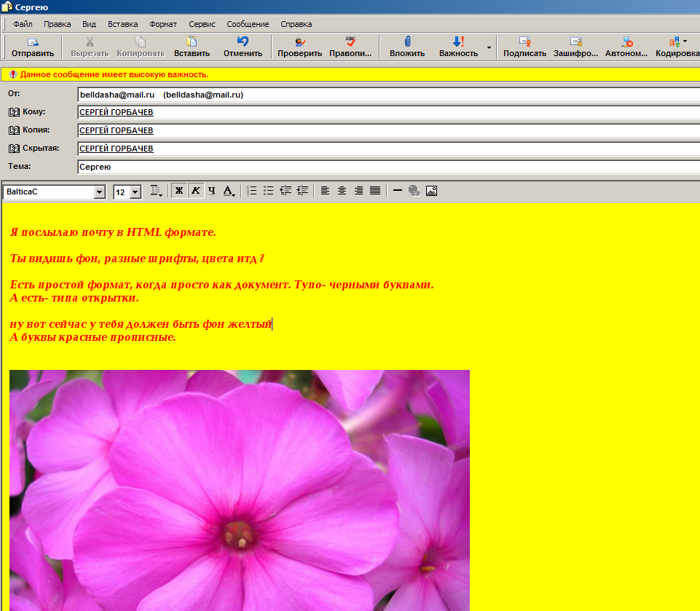
Task: Toggle numbered list formatting
Action: pos(252,191)
